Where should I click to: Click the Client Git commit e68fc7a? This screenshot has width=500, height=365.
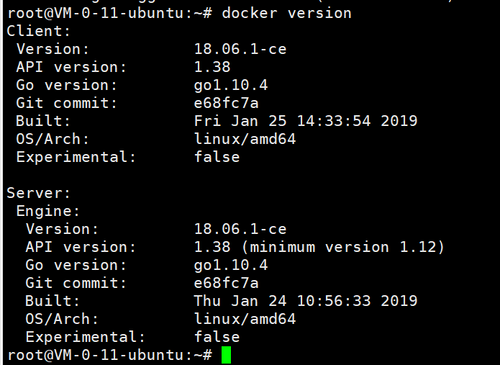click(226, 103)
